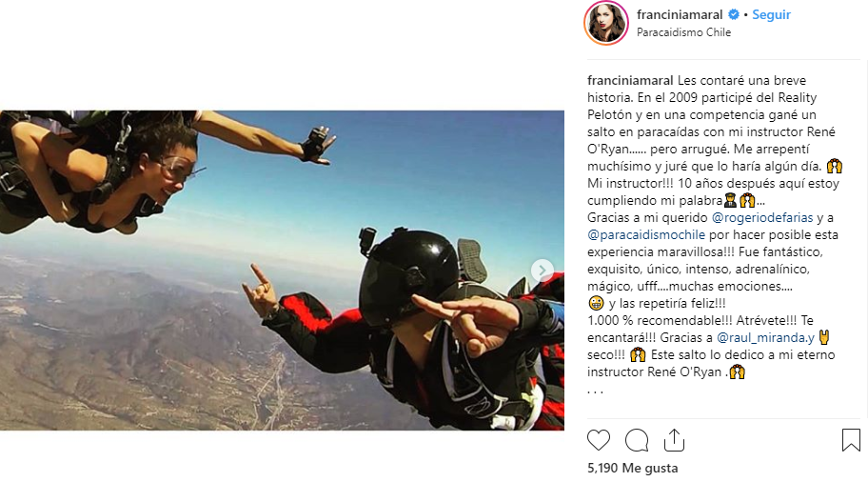Click the blue verified badge

[734, 14]
